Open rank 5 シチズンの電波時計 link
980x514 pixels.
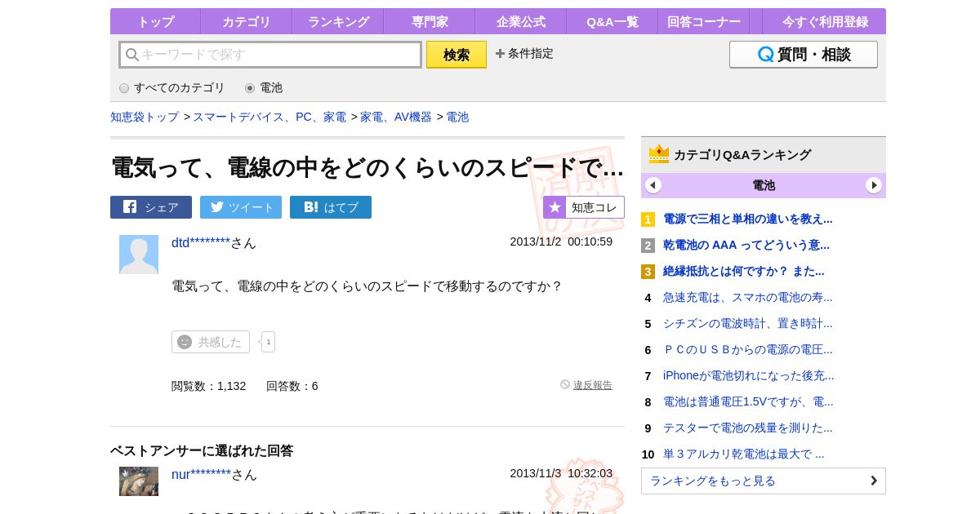click(748, 323)
